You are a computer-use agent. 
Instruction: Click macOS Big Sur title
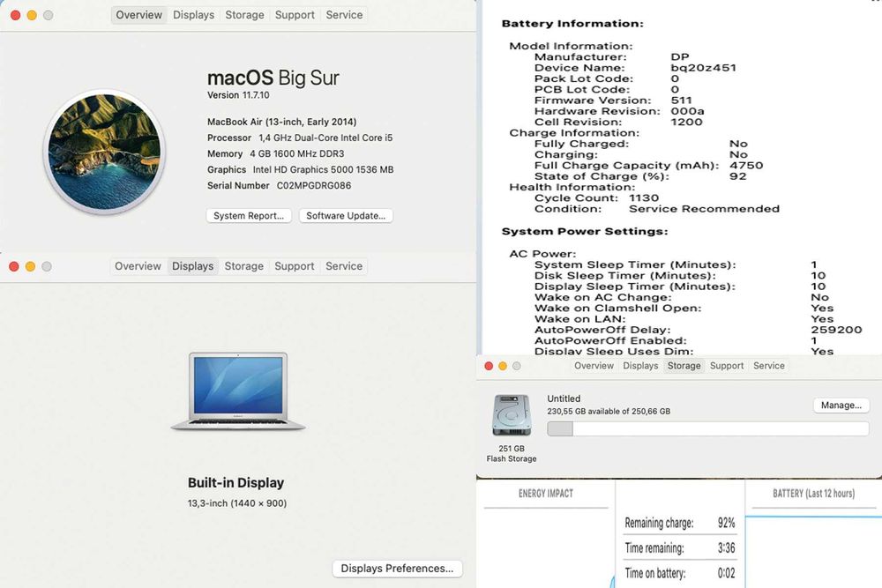(273, 78)
